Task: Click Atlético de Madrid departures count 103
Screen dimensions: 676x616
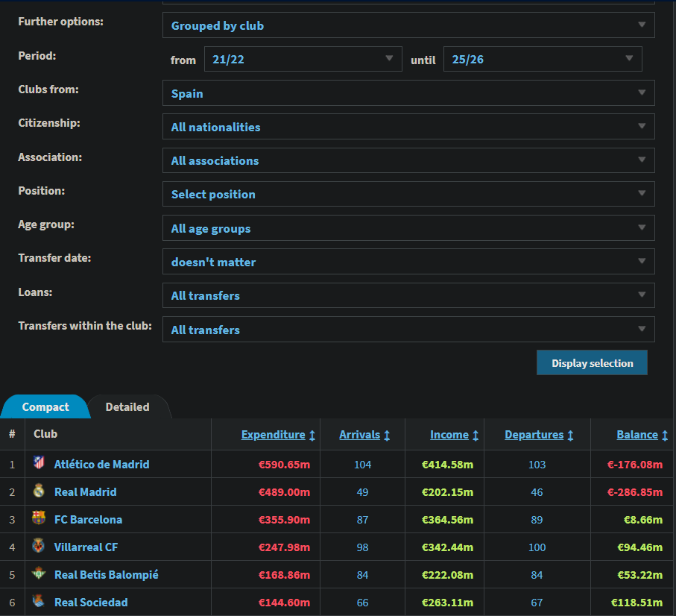Action: pyautogui.click(x=537, y=465)
